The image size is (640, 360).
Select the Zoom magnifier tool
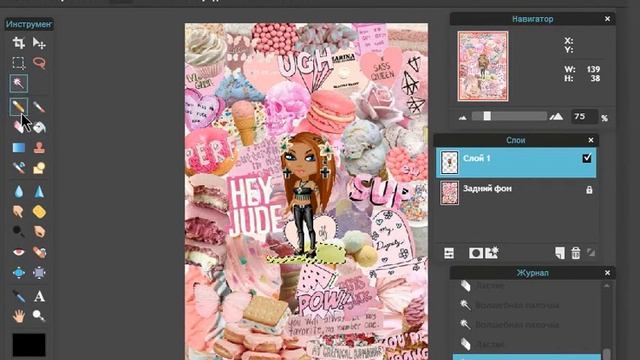tap(39, 316)
